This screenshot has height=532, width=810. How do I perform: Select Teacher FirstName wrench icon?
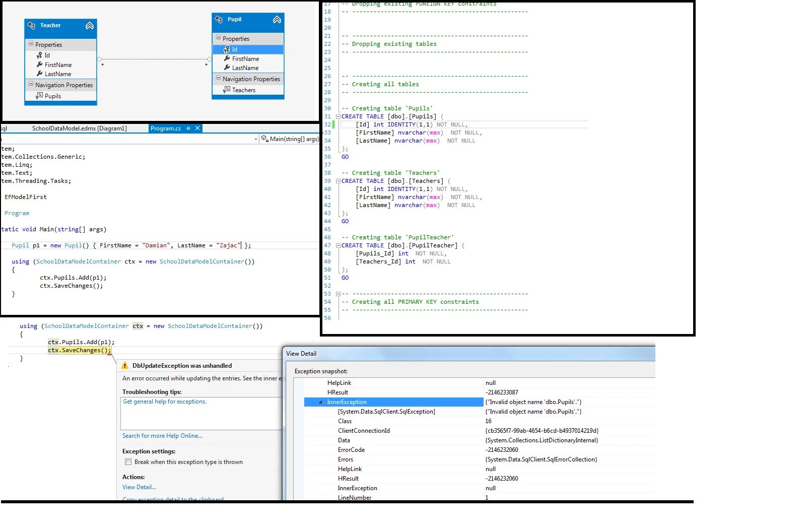[39, 64]
